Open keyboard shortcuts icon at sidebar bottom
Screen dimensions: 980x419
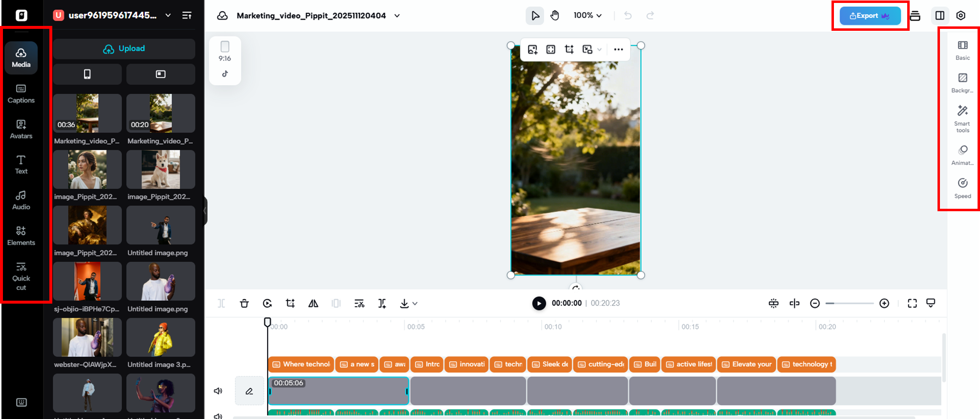[21, 402]
